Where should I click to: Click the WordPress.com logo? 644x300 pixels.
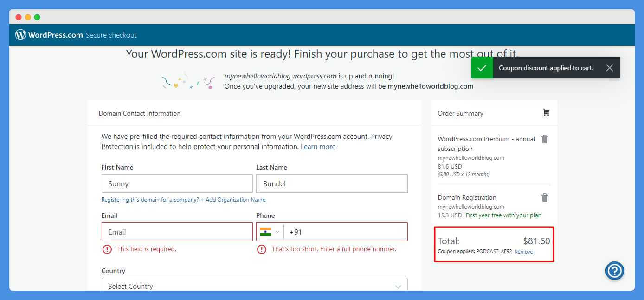click(x=20, y=34)
